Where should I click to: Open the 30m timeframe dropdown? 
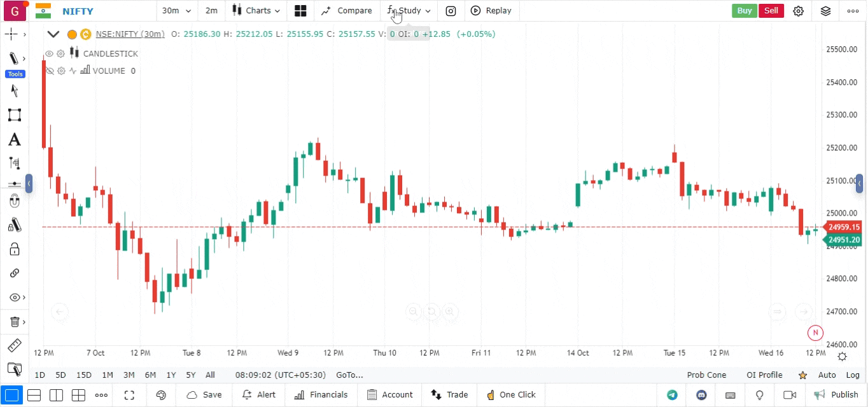(x=176, y=11)
